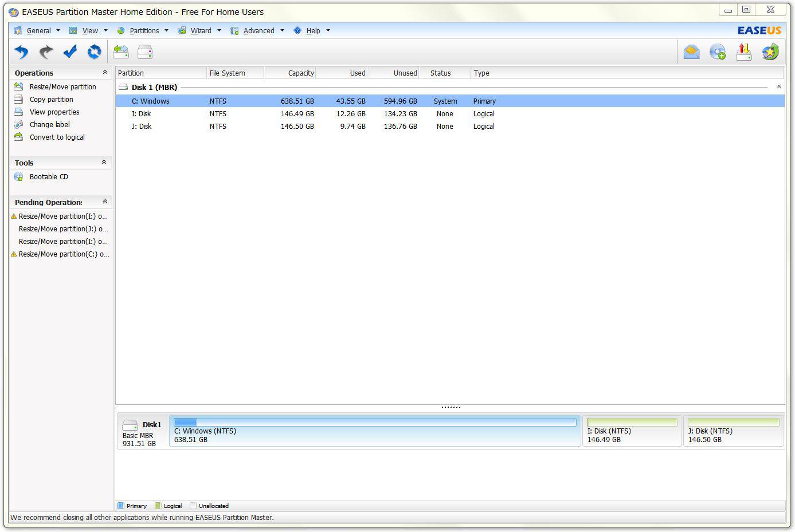Open the Partitions menu
795x532 pixels.
click(144, 30)
